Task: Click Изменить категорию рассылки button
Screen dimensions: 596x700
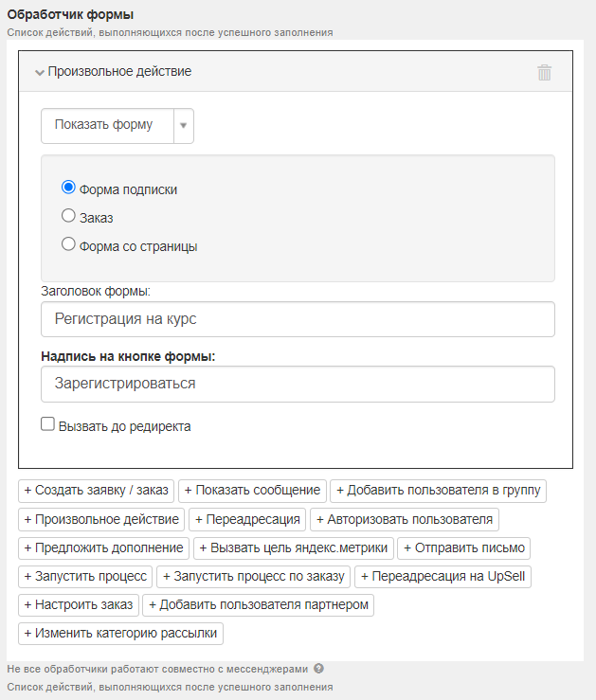Action: [120, 634]
